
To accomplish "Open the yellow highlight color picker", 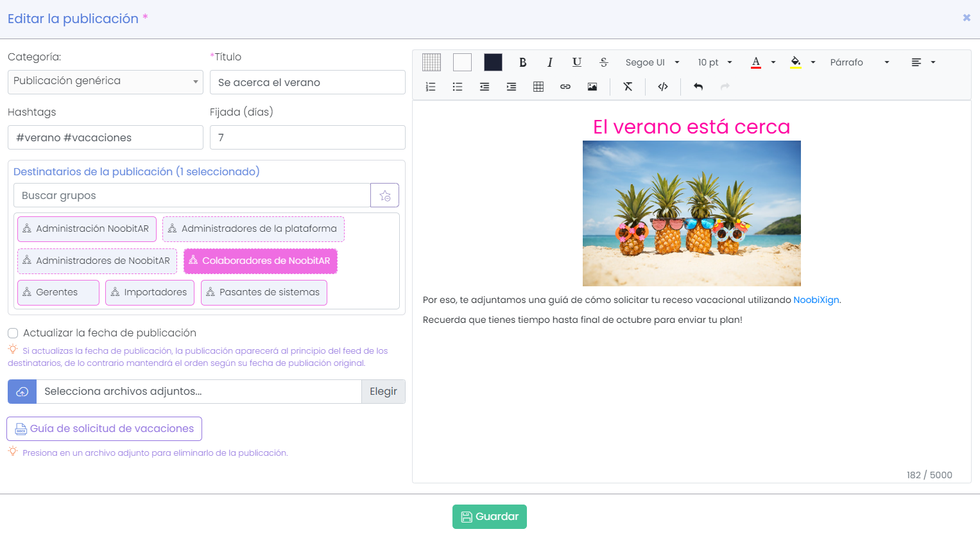I will pyautogui.click(x=804, y=62).
